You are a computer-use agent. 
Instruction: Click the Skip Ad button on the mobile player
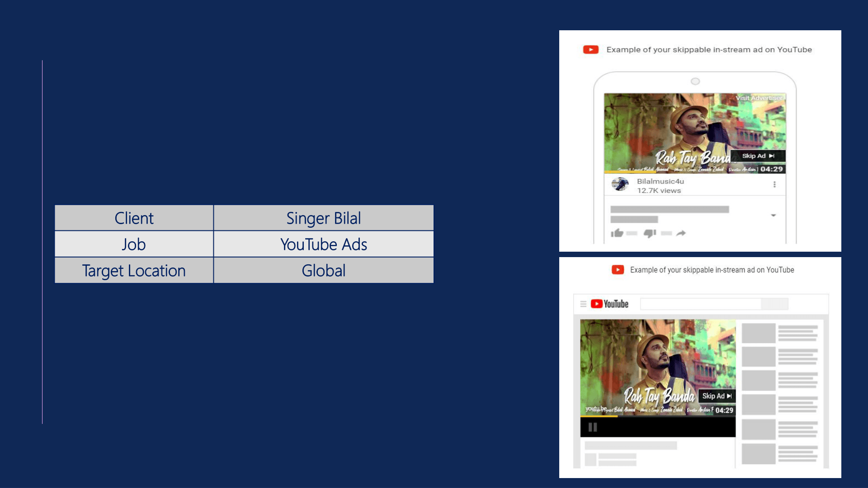click(x=758, y=155)
